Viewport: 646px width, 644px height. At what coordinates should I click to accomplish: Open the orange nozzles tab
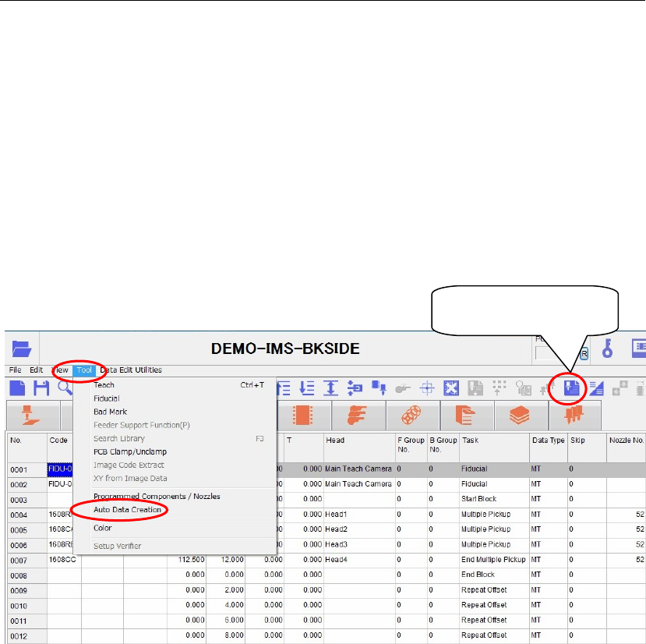coord(574,415)
